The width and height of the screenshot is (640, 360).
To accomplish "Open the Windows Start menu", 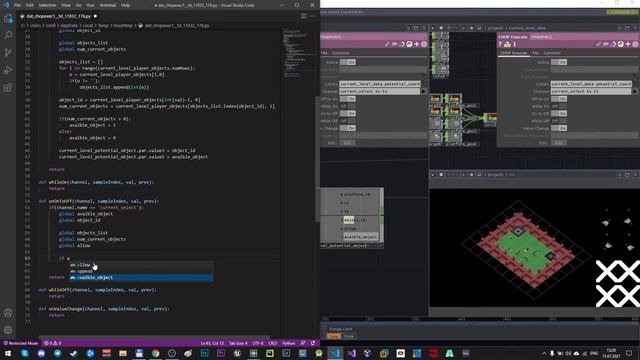I will (8, 353).
